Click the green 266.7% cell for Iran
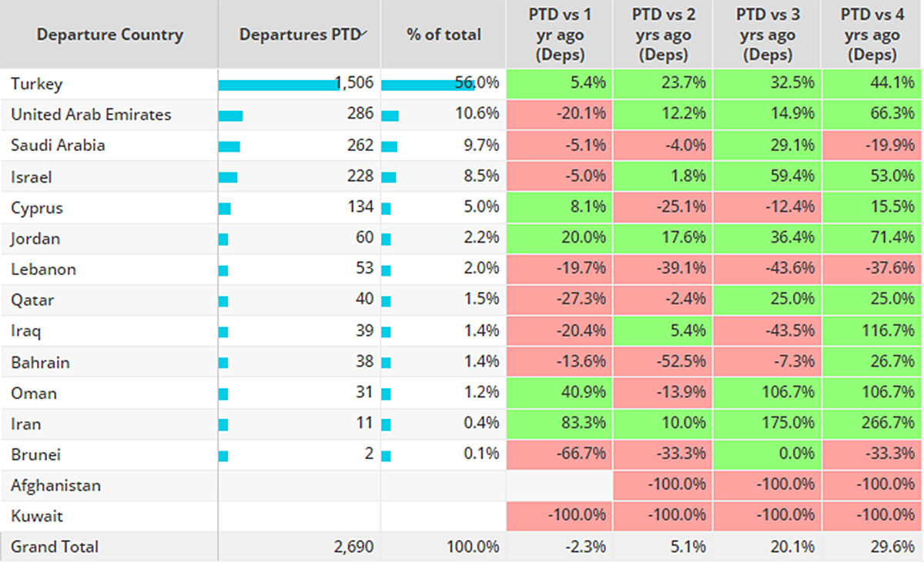 point(872,424)
